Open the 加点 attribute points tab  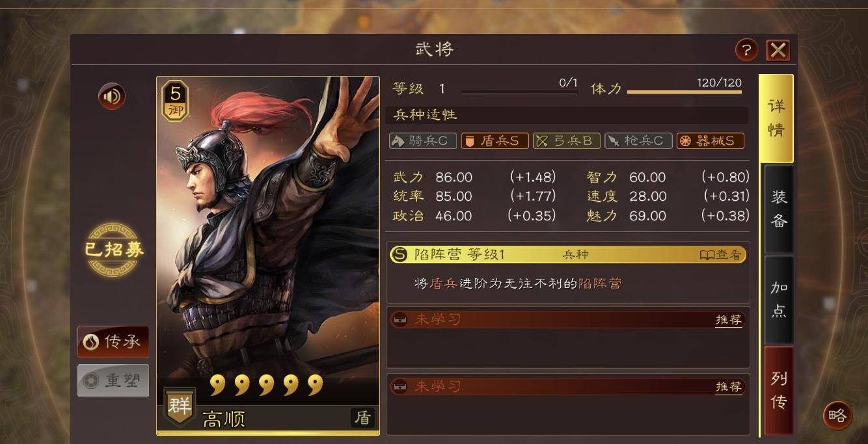click(x=779, y=300)
